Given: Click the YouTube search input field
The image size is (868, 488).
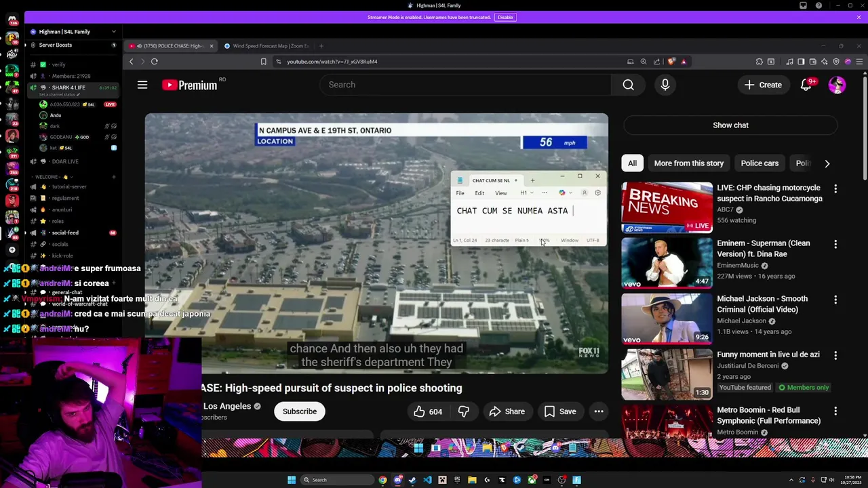Looking at the screenshot, I should (465, 85).
